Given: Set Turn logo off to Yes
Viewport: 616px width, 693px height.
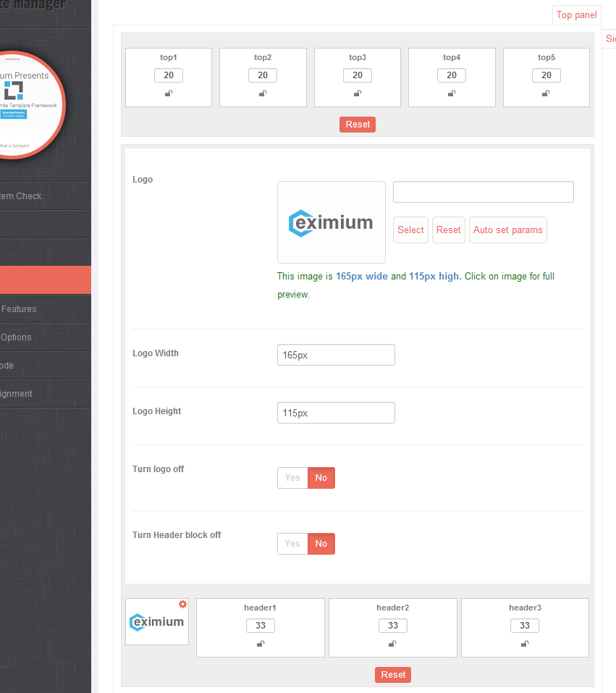Looking at the screenshot, I should [x=292, y=478].
